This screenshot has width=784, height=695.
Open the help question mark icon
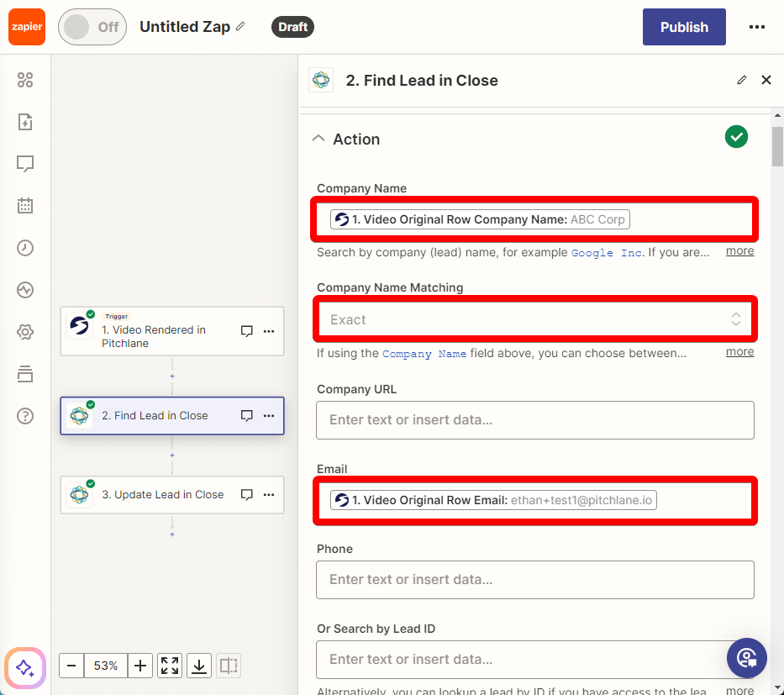tap(25, 416)
